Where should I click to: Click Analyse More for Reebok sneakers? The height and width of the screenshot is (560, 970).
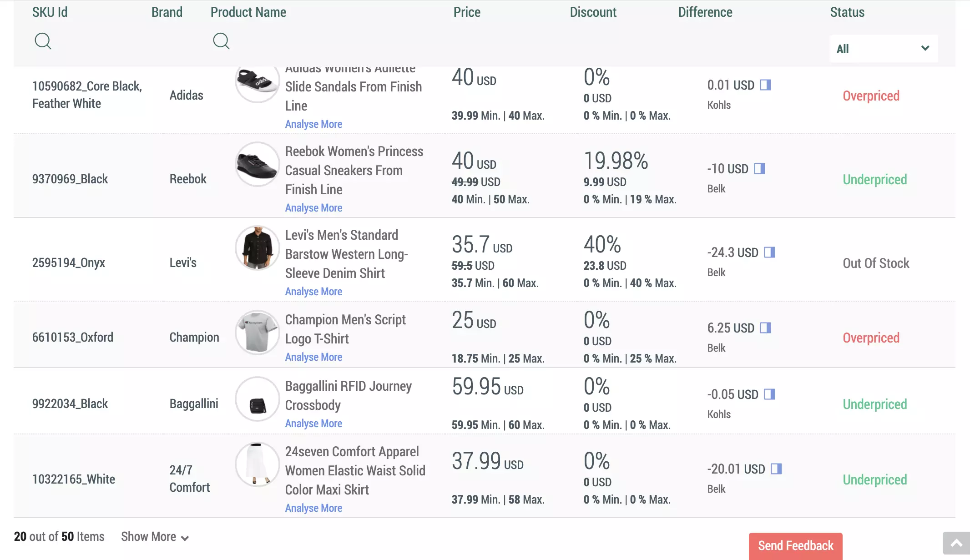(x=313, y=207)
